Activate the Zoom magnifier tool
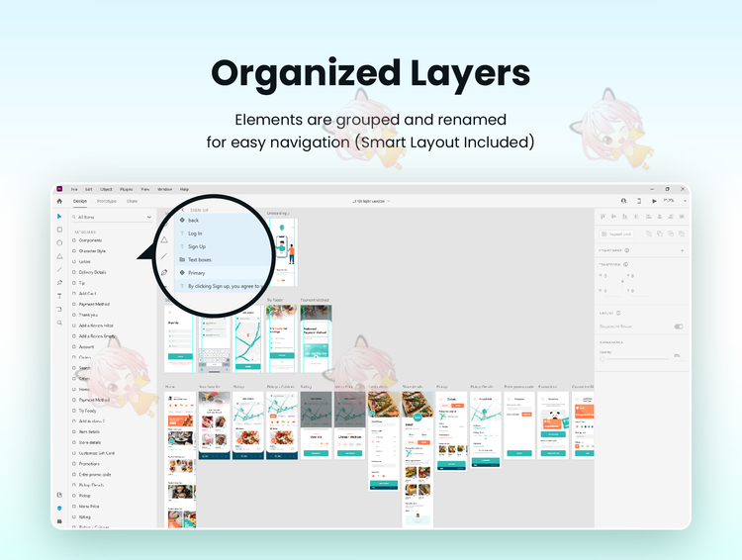The height and width of the screenshot is (560, 742). click(59, 323)
